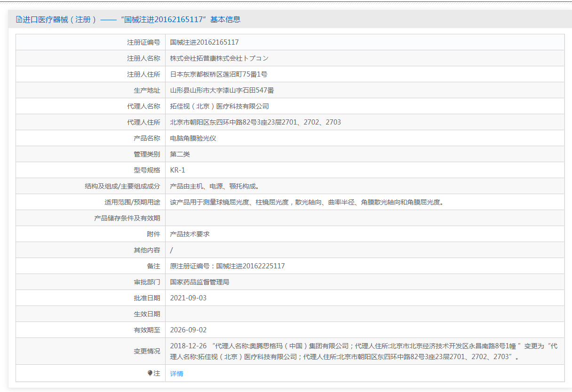Click the 批准日期 label

point(147,298)
